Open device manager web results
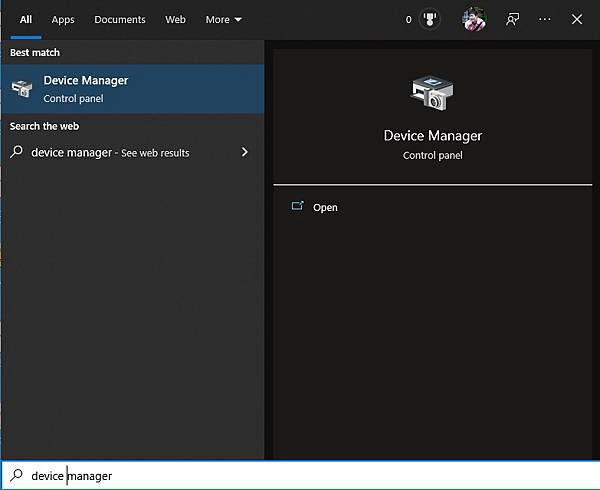Image resolution: width=600 pixels, height=490 pixels. pos(132,152)
